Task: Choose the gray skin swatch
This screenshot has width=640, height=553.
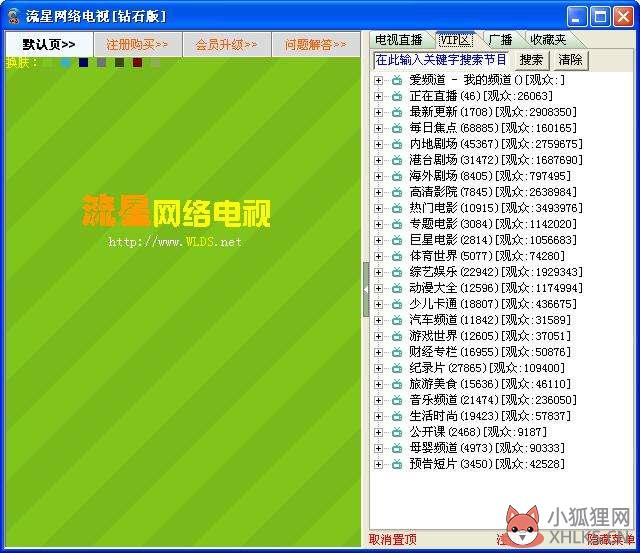Action: (x=102, y=63)
